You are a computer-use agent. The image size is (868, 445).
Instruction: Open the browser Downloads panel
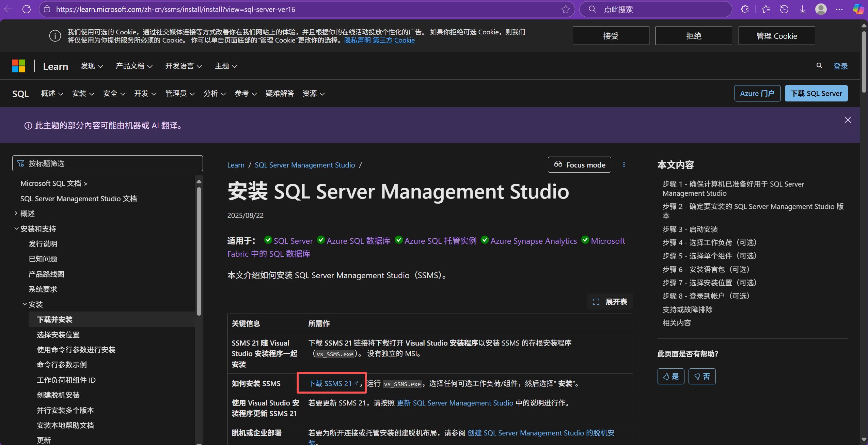click(803, 9)
